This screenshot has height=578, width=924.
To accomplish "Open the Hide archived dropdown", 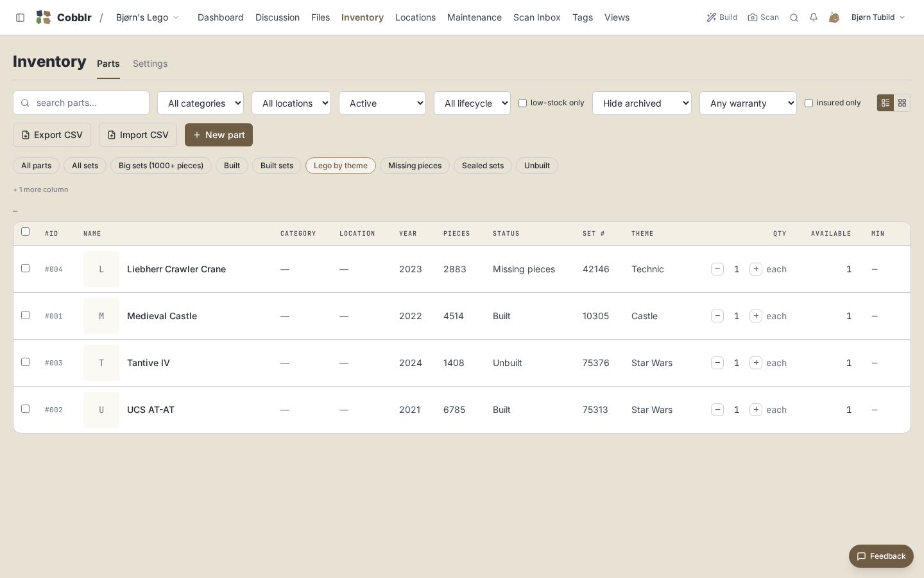I will coord(642,103).
